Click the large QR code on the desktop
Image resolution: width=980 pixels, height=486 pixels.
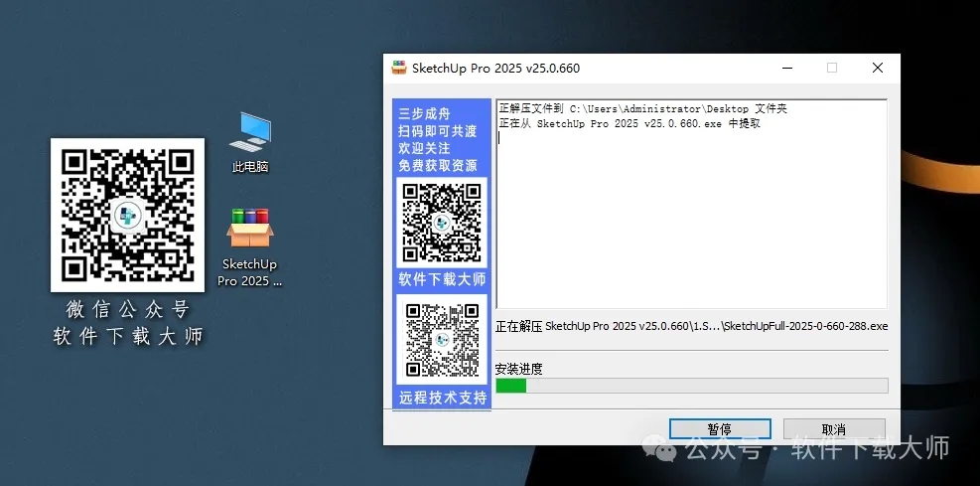click(x=127, y=215)
